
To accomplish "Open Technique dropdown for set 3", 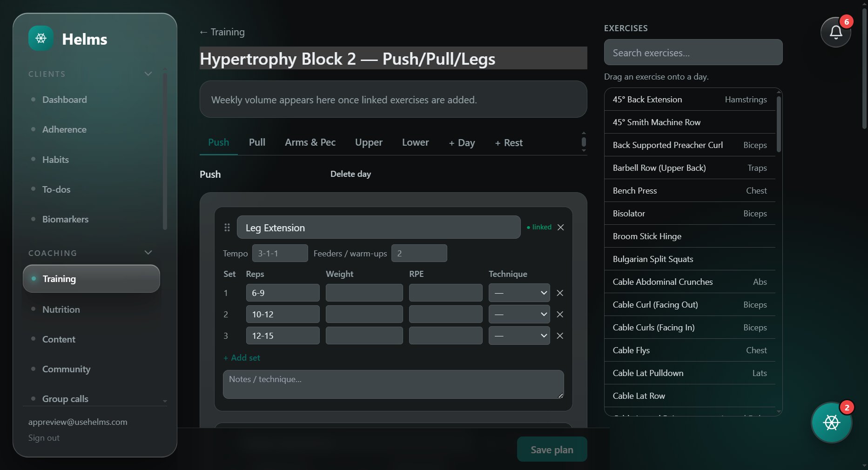I will coord(519,336).
